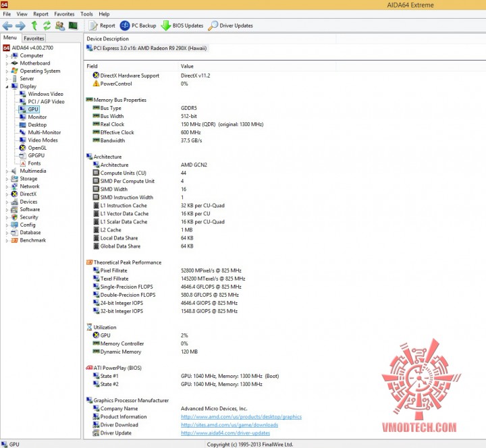Expand the Benchmark tree node
This screenshot has width=486, height=448.
[7, 241]
